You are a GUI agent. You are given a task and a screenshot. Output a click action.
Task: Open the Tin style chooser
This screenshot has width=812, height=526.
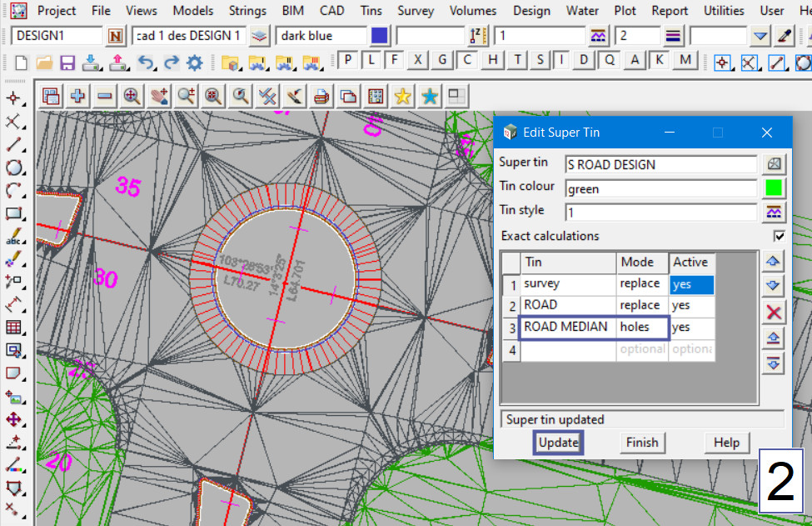coord(774,212)
